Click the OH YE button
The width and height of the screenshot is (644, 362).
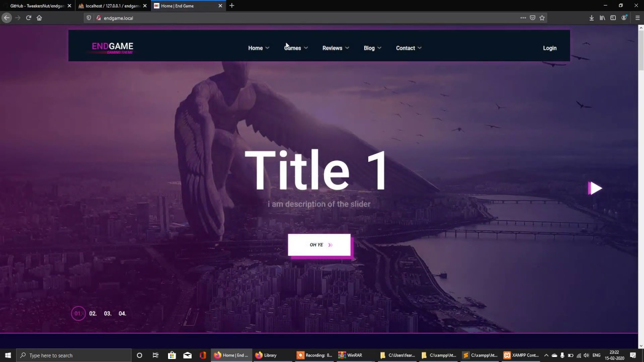[319, 245]
